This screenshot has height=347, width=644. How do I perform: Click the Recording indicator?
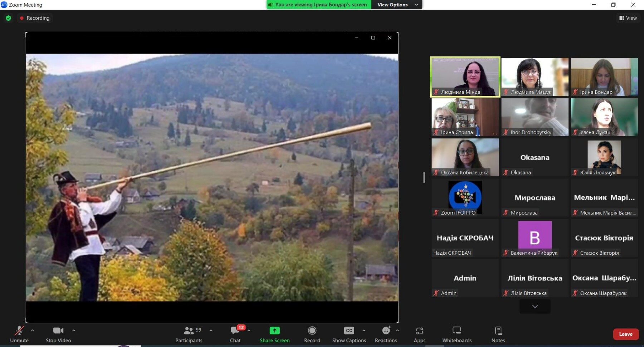(35, 18)
